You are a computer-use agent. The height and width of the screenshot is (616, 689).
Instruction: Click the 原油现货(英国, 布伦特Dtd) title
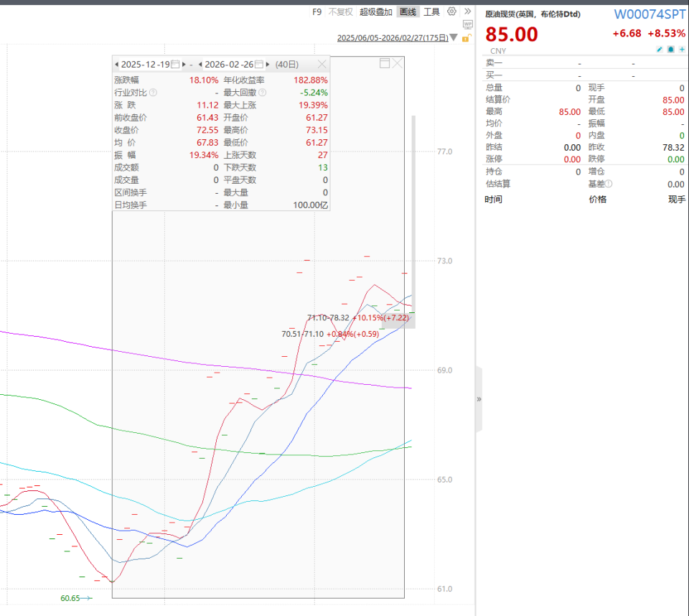point(533,14)
